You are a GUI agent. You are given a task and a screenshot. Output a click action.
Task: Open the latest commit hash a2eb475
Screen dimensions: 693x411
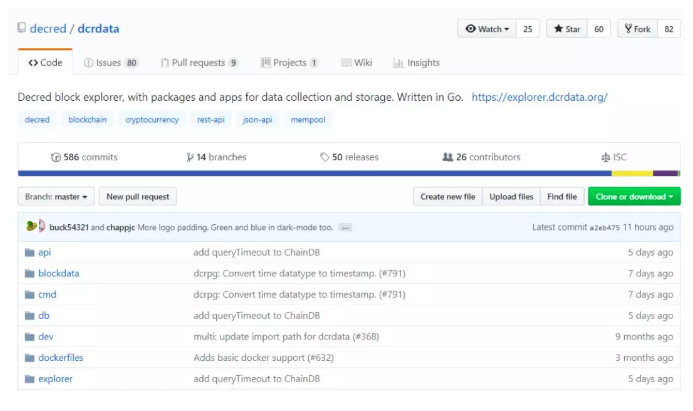pos(604,228)
